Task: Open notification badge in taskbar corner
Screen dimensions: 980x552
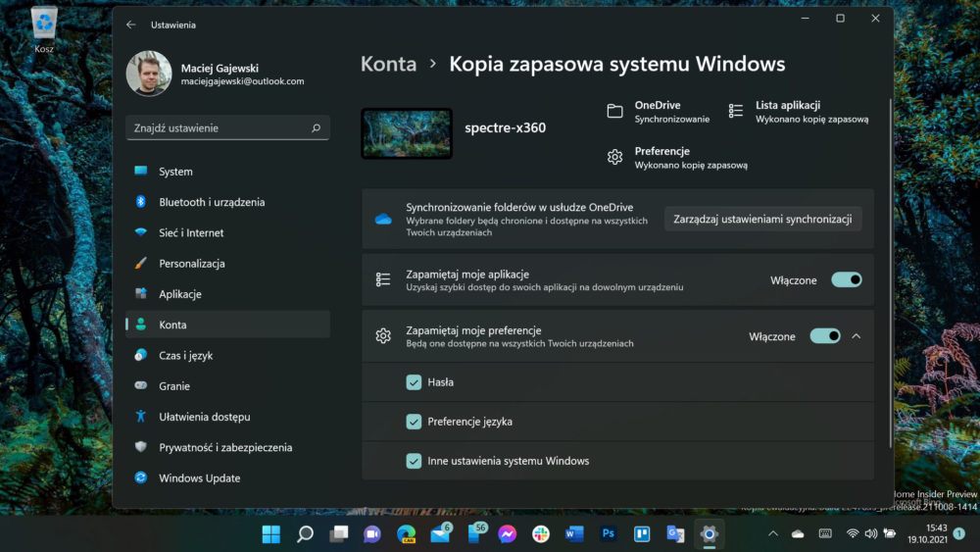Action: 959,534
